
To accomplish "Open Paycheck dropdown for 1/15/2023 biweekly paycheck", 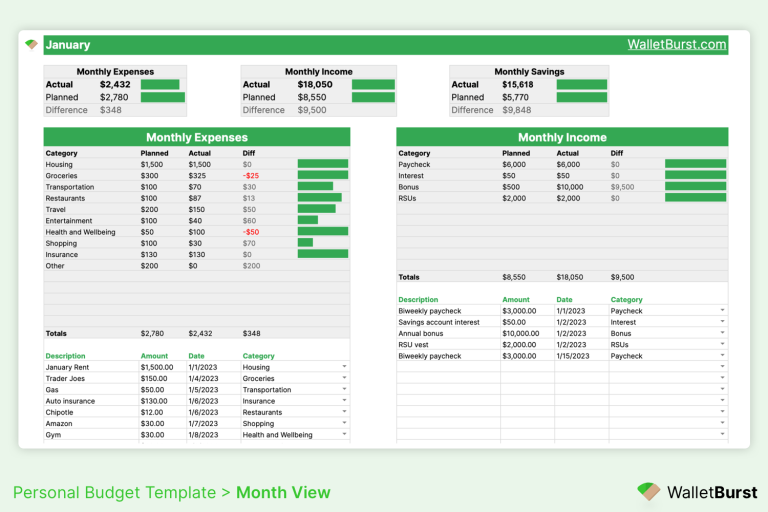I will pos(722,355).
